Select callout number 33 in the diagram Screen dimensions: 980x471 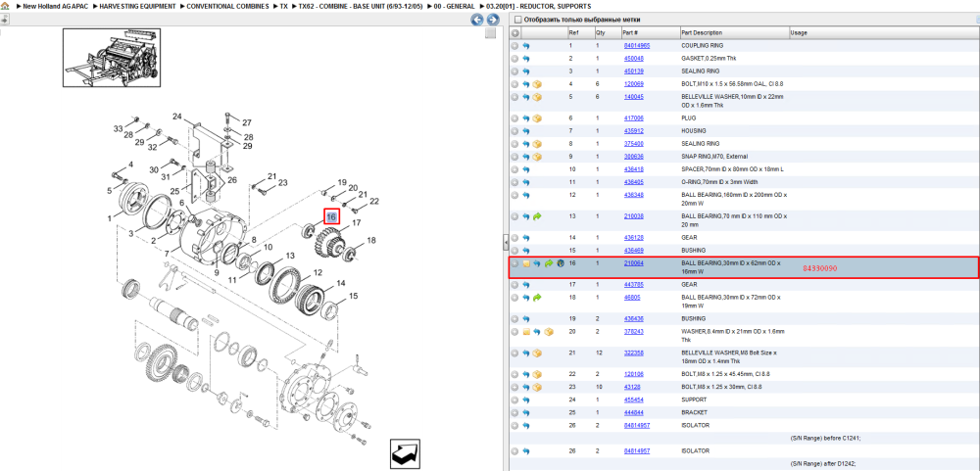click(119, 128)
